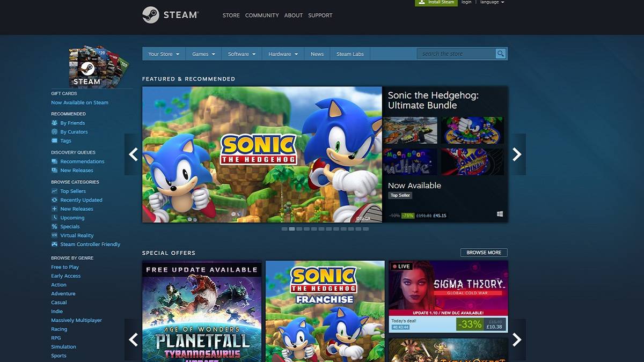Switch to the COMMUNITY tab

pos(262,16)
